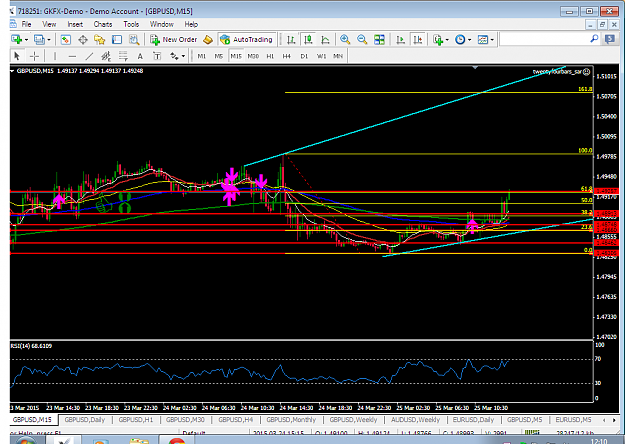This screenshot has width=625, height=444.
Task: Select the Fibonacci Retracement tool
Action: coord(123,56)
